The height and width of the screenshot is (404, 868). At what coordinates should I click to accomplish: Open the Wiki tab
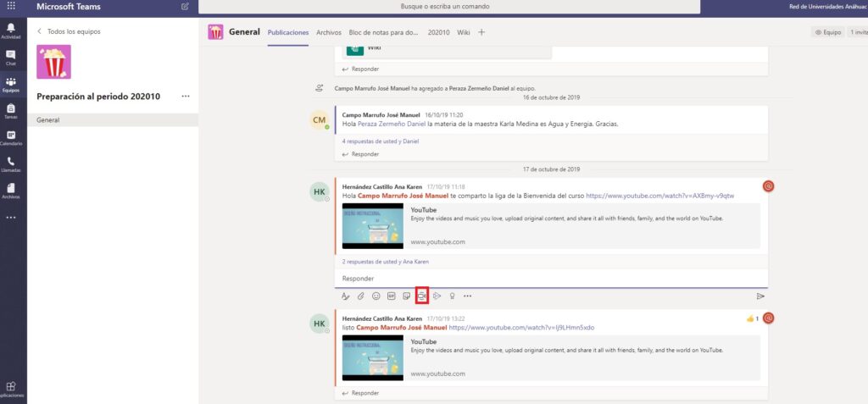[463, 32]
